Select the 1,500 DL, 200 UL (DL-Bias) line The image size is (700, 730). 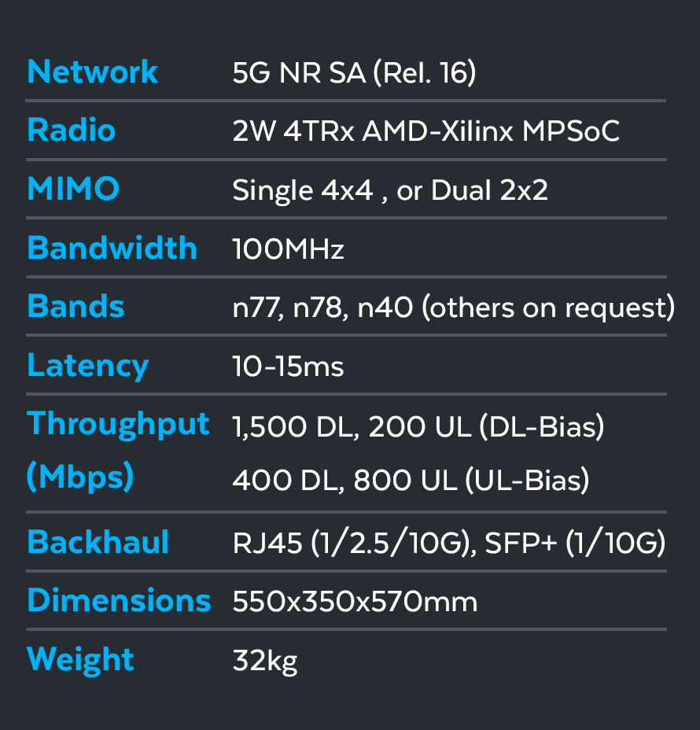pyautogui.click(x=418, y=426)
